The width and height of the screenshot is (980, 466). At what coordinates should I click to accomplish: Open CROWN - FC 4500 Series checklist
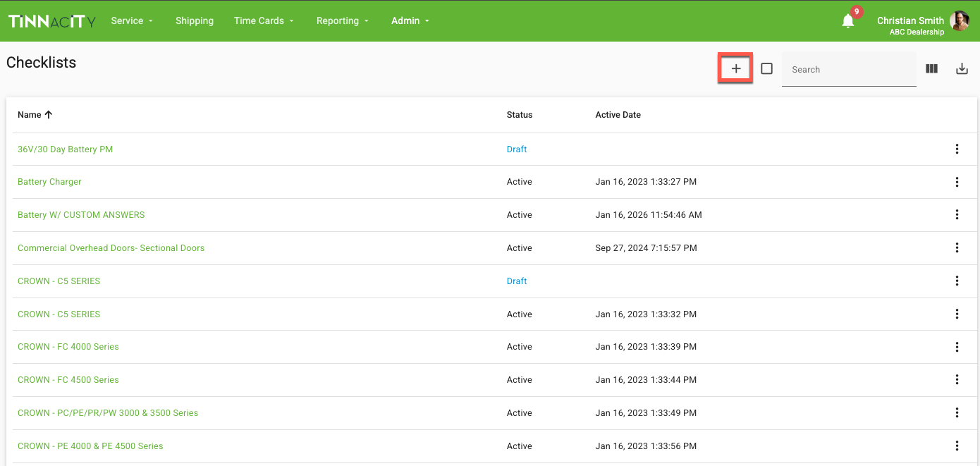pyautogui.click(x=68, y=380)
